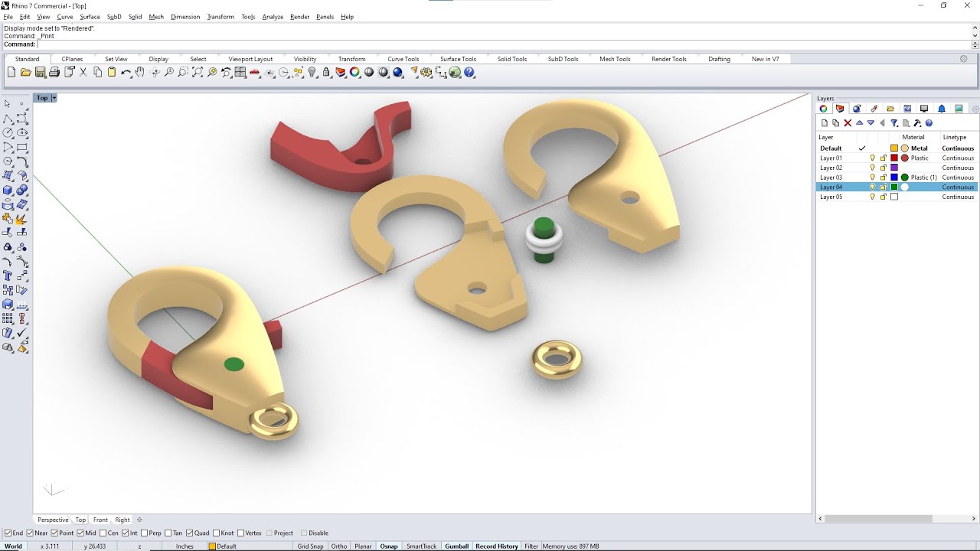Toggle SmartTrack in status bar

[x=421, y=546]
